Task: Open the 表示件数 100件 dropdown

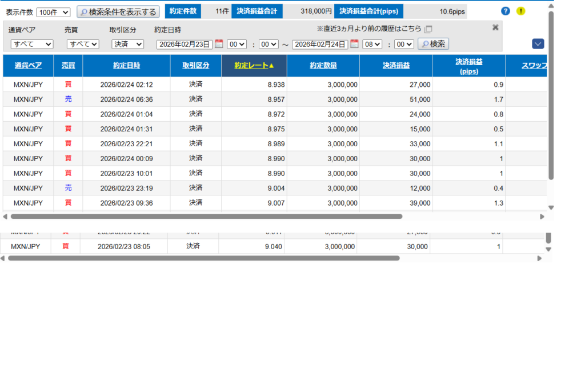Action: 53,12
